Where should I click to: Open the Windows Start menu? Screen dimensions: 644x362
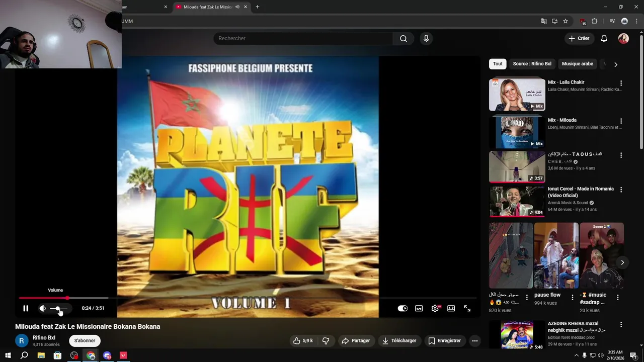coord(8,355)
